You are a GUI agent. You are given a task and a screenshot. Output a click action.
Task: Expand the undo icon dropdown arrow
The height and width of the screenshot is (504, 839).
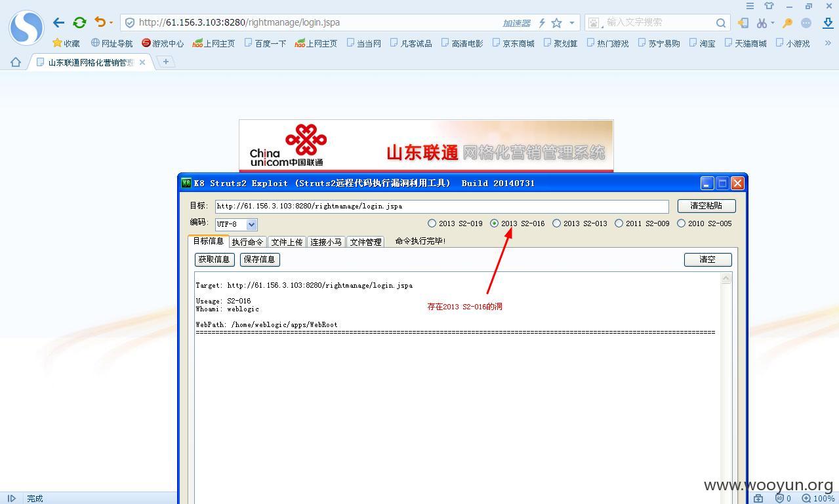click(x=111, y=23)
